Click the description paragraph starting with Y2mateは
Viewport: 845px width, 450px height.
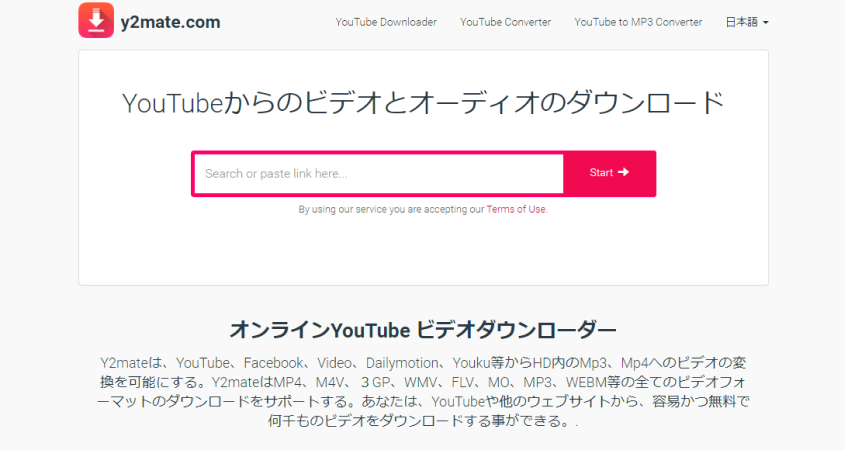423,392
